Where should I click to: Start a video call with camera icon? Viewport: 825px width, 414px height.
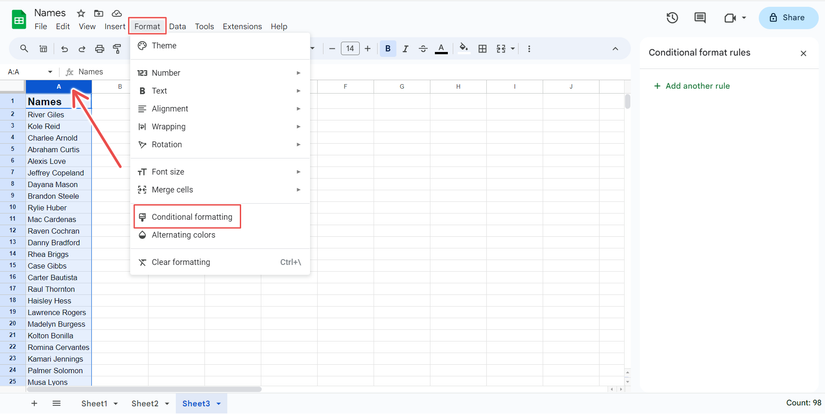click(730, 18)
